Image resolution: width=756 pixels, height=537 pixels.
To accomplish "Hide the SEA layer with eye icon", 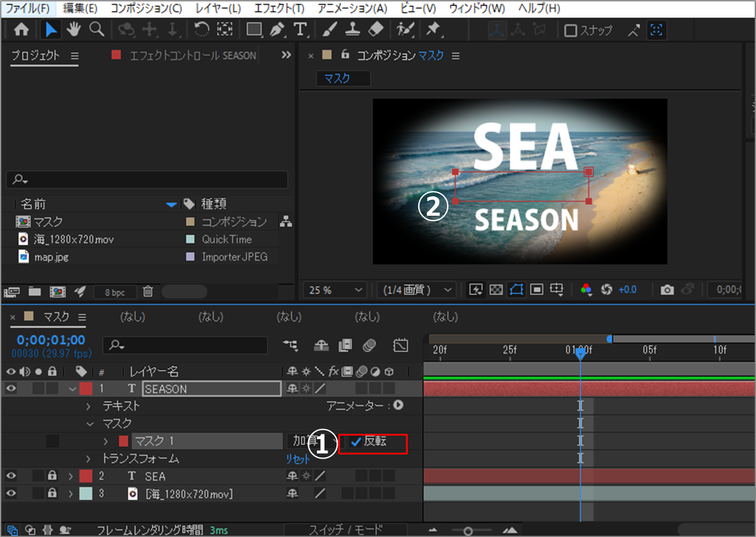I will (11, 476).
